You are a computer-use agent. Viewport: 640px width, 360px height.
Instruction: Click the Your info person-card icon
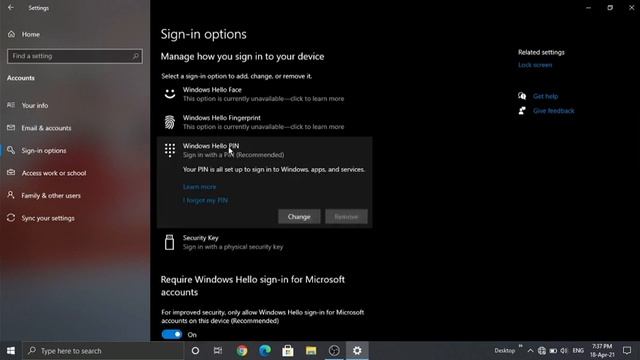tap(11, 105)
